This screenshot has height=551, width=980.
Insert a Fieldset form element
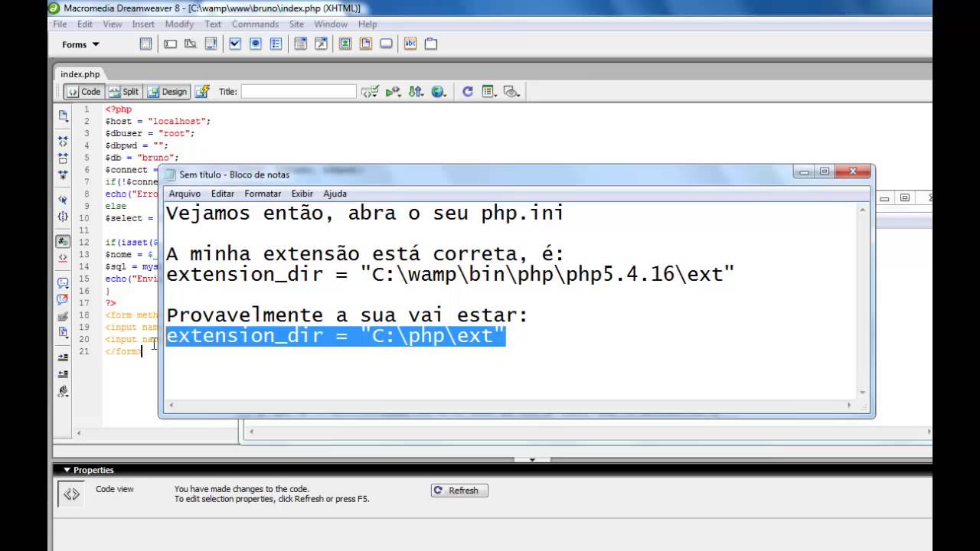[x=431, y=44]
